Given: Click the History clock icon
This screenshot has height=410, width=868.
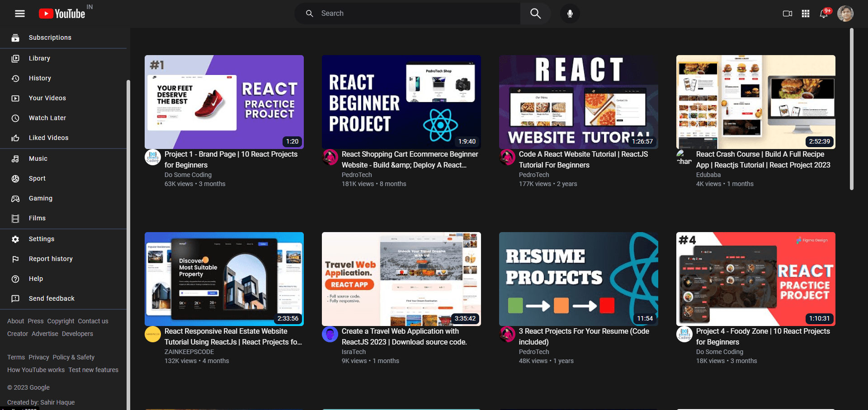Looking at the screenshot, I should (15, 78).
